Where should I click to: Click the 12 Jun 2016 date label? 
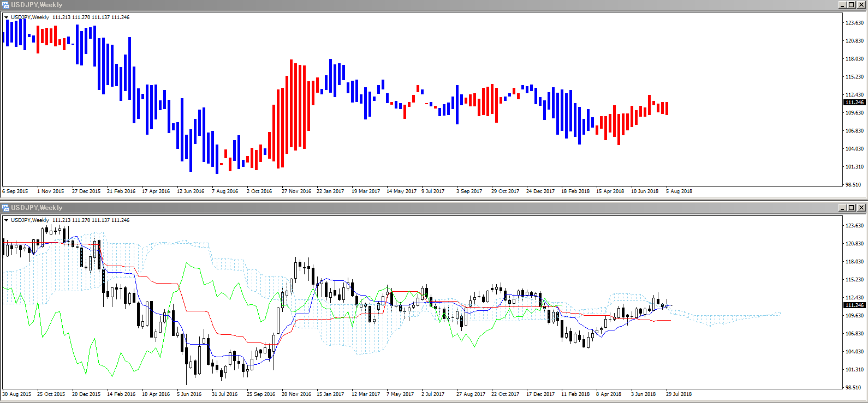191,191
